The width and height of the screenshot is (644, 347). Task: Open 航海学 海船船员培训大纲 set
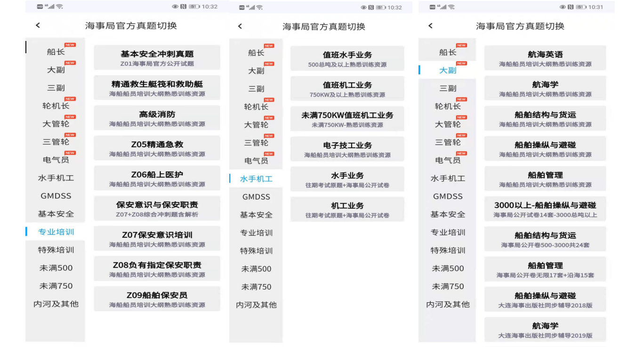click(545, 89)
